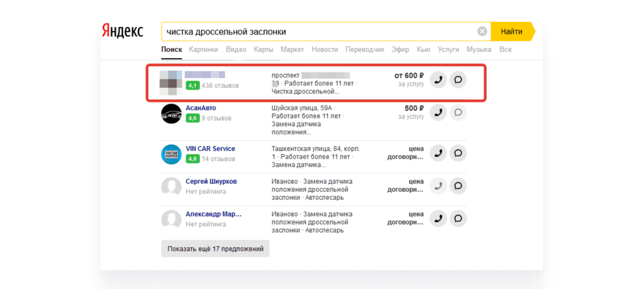This screenshot has width=644, height=289.
Task: Click 4,8 rating badge of VIN CAR
Action: click(x=192, y=159)
